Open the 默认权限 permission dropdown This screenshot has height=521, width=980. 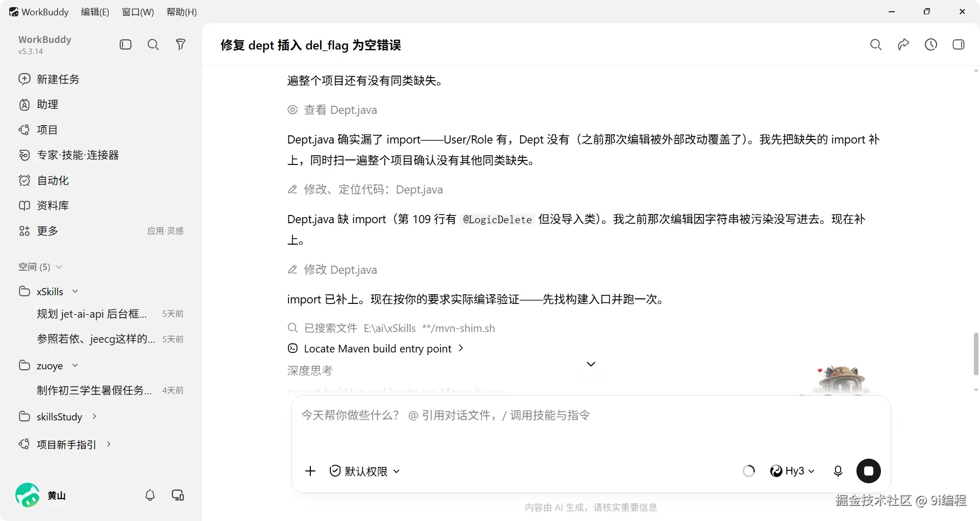tap(364, 471)
